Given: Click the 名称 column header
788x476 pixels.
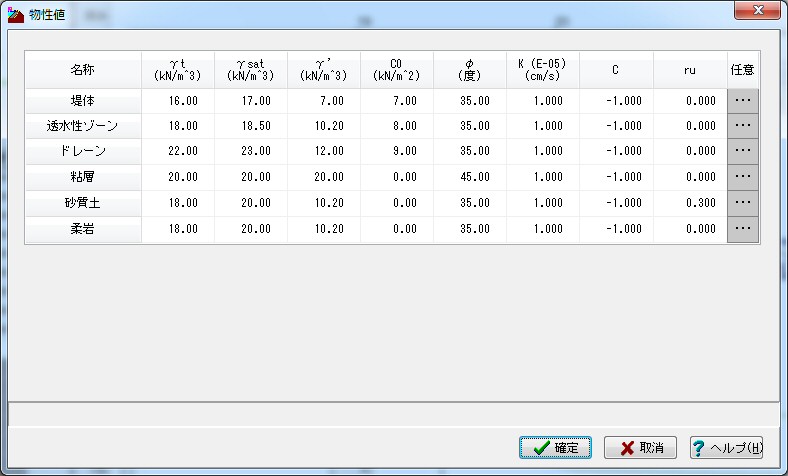Looking at the screenshot, I should point(83,70).
